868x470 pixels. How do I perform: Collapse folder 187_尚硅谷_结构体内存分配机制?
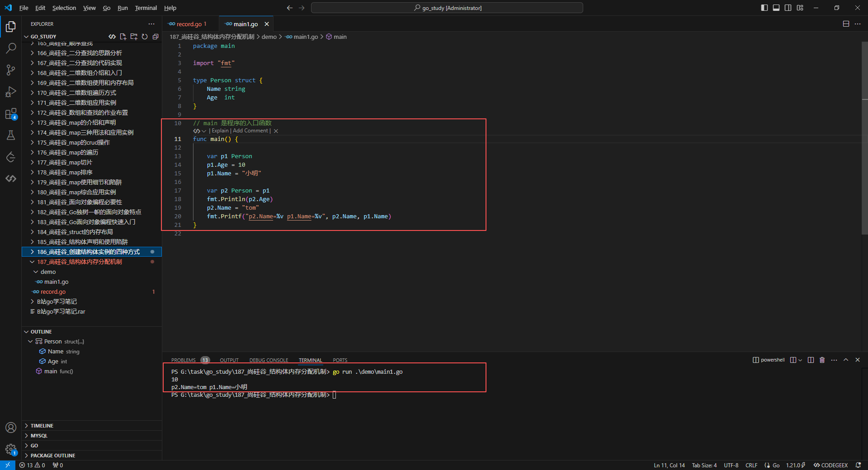click(x=92, y=262)
